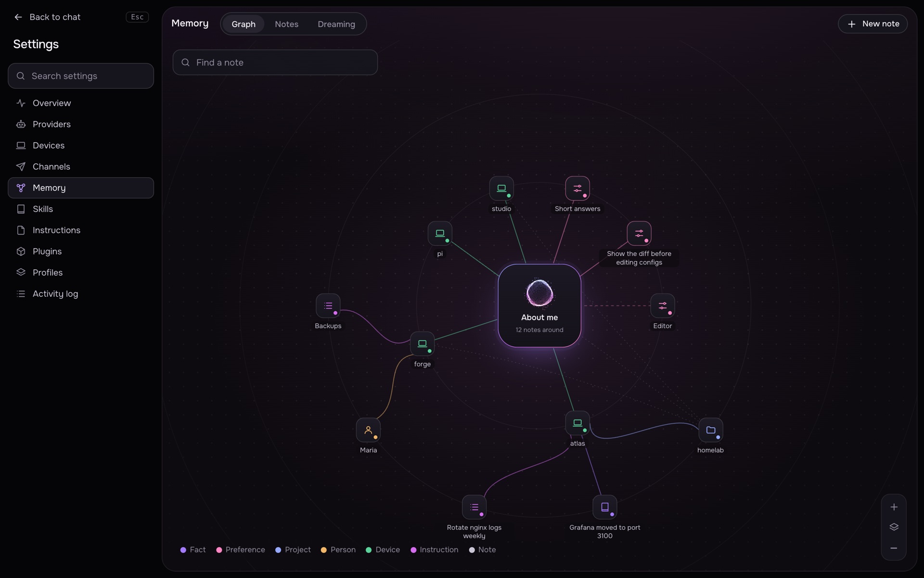Open the Editor preference node
The image size is (924, 578).
(663, 306)
